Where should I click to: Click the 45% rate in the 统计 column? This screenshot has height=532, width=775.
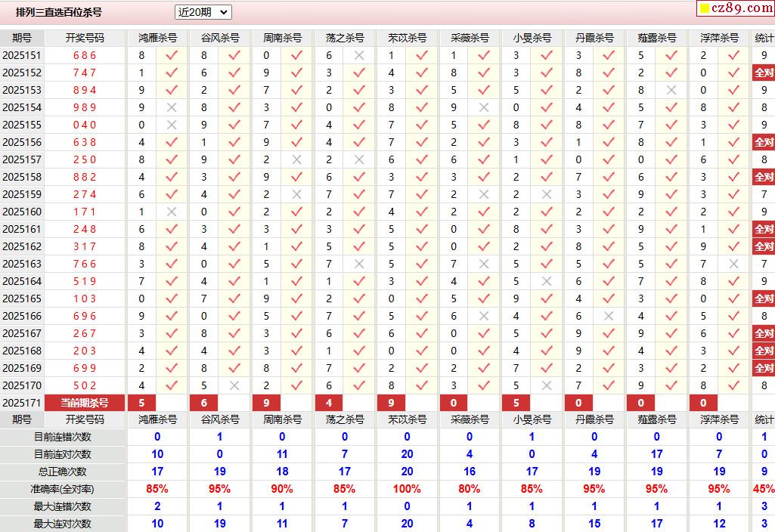[x=764, y=489]
